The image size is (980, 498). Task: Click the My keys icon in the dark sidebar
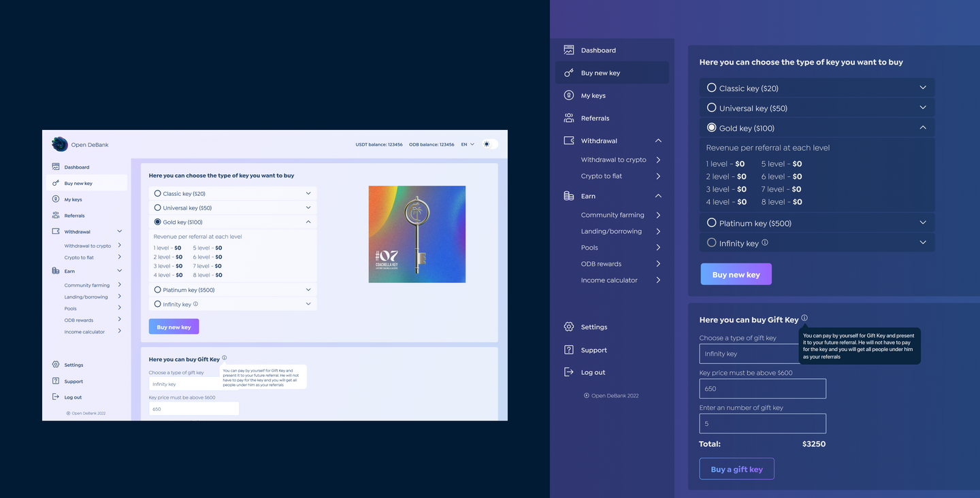point(569,95)
